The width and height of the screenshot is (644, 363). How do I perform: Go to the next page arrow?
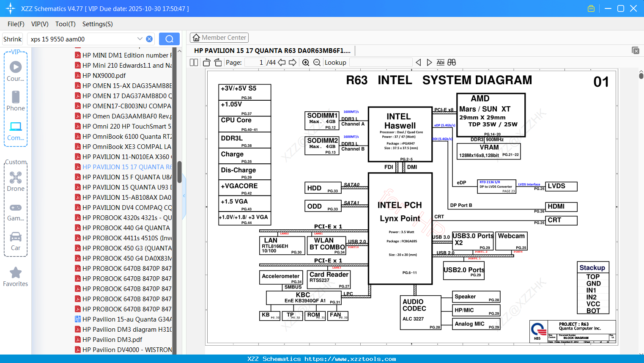pos(293,63)
